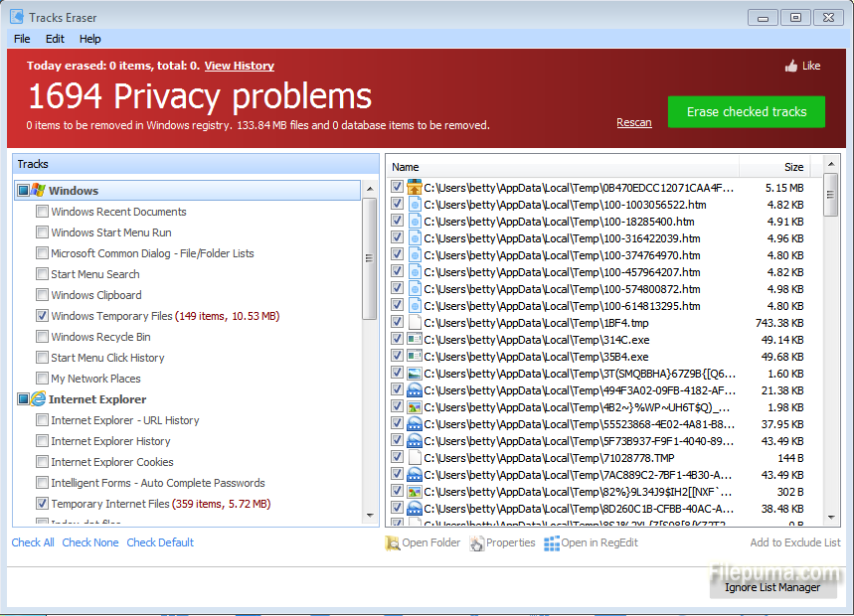This screenshot has height=616, width=854.
Task: Uncheck the Windows Temporary Files checkbox
Action: 42,316
